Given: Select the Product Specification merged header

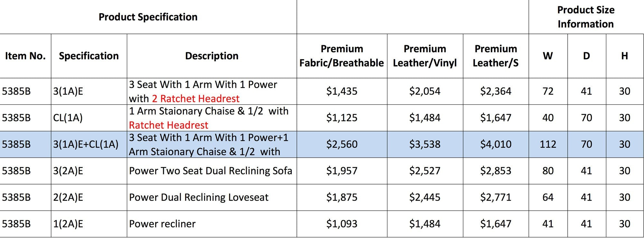Looking at the screenshot, I should tap(148, 17).
